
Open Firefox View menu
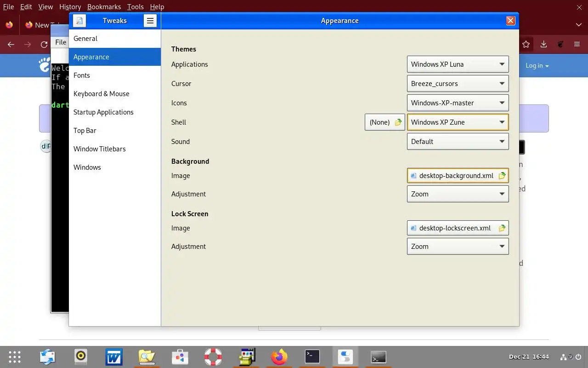coord(45,7)
